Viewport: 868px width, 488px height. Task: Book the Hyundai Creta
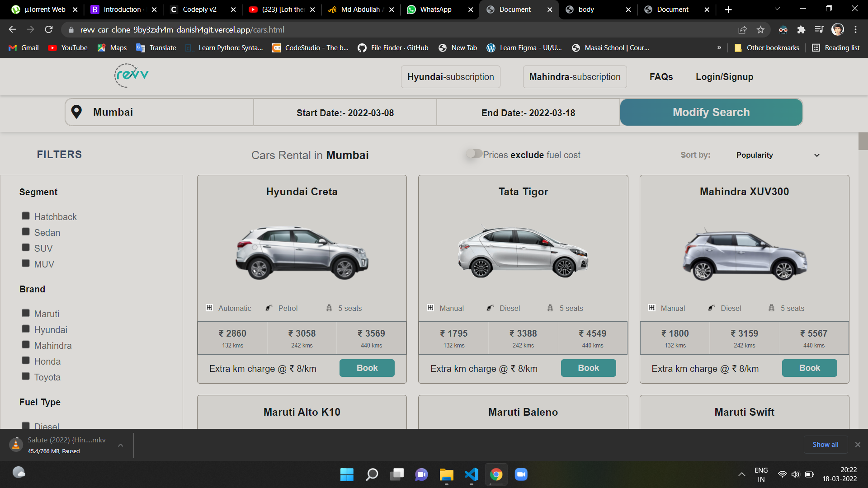click(367, 368)
